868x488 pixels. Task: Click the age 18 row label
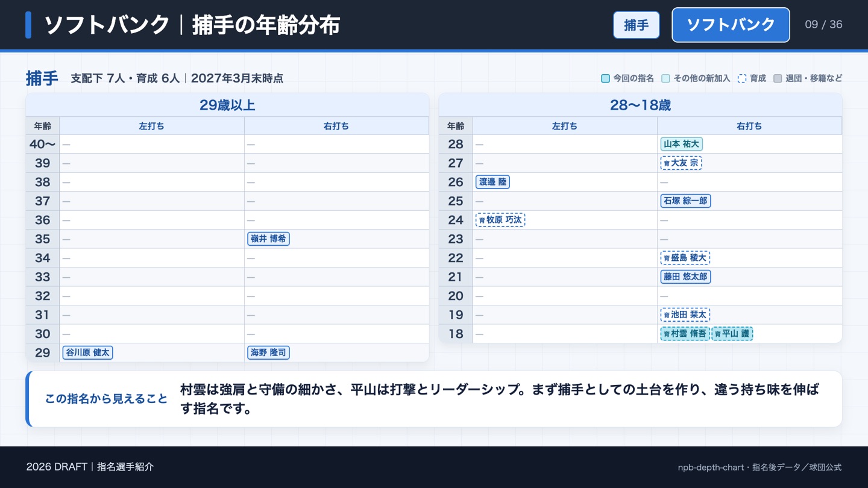point(456,333)
